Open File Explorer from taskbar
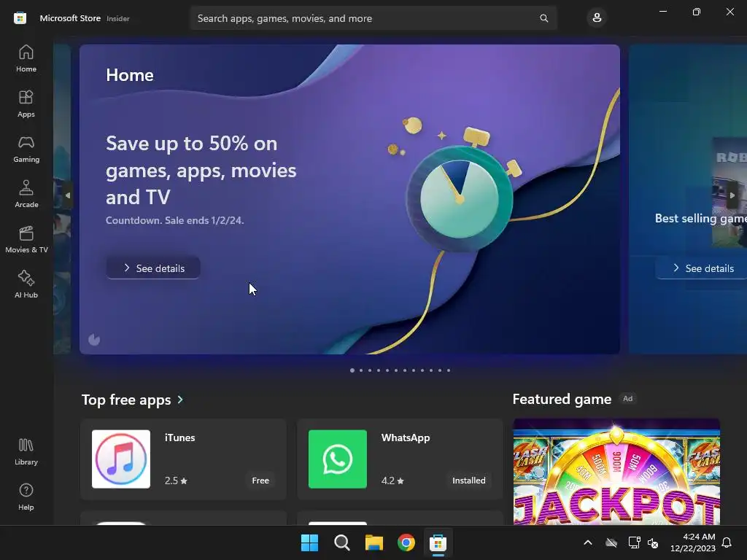The image size is (747, 560). pyautogui.click(x=374, y=542)
